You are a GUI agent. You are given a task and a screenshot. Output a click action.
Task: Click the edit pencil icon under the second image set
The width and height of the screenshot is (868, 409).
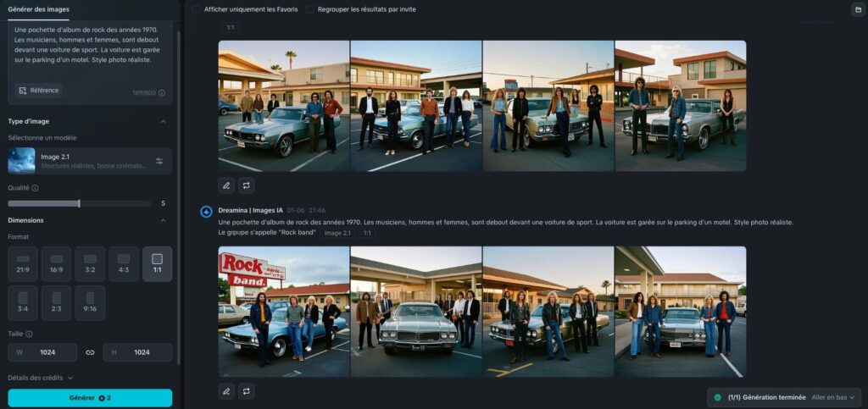click(225, 390)
